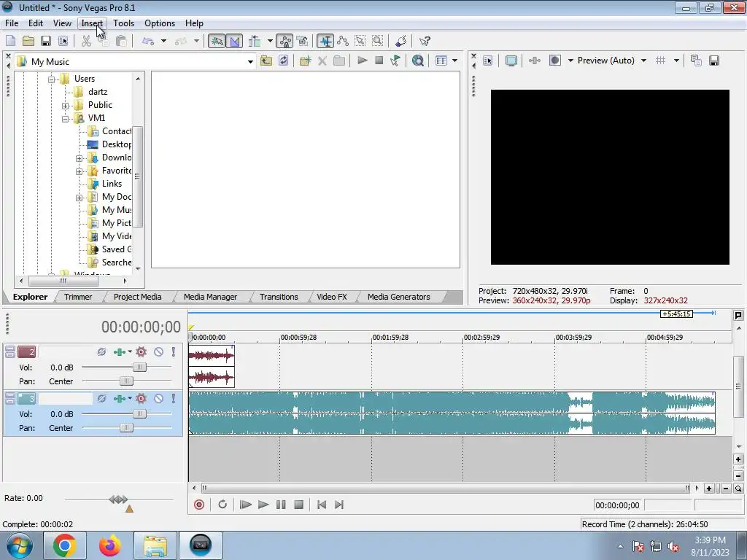Open the Insert menu
The height and width of the screenshot is (560, 747).
click(92, 23)
